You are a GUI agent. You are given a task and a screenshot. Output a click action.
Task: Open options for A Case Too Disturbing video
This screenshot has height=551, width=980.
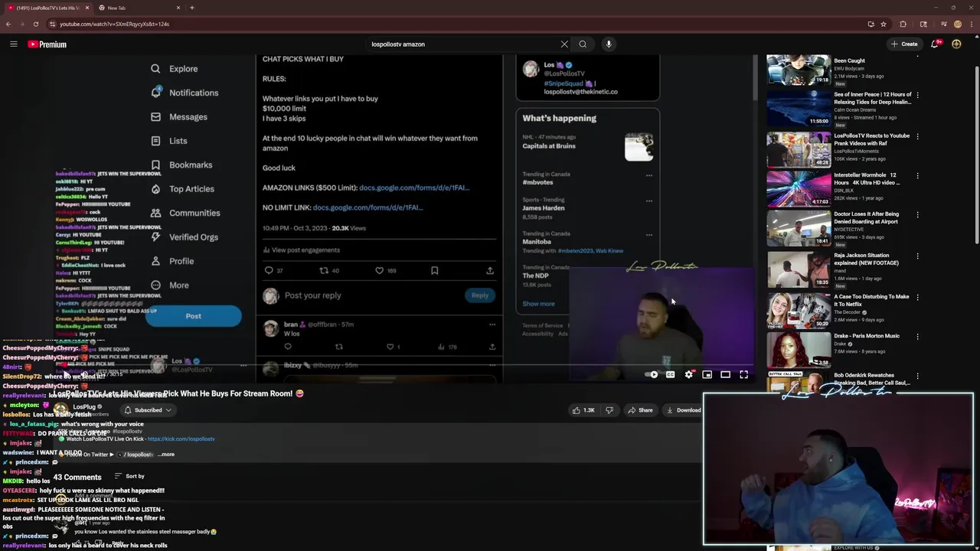pos(917,297)
